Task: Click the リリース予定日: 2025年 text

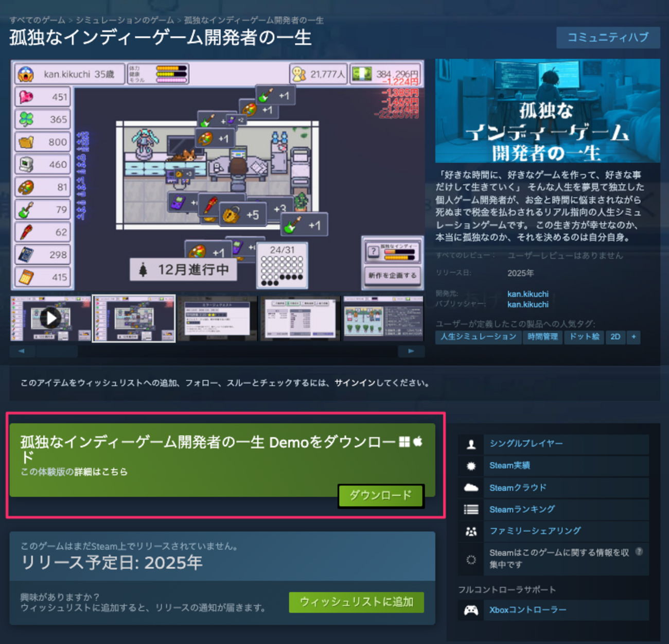Action: click(112, 563)
